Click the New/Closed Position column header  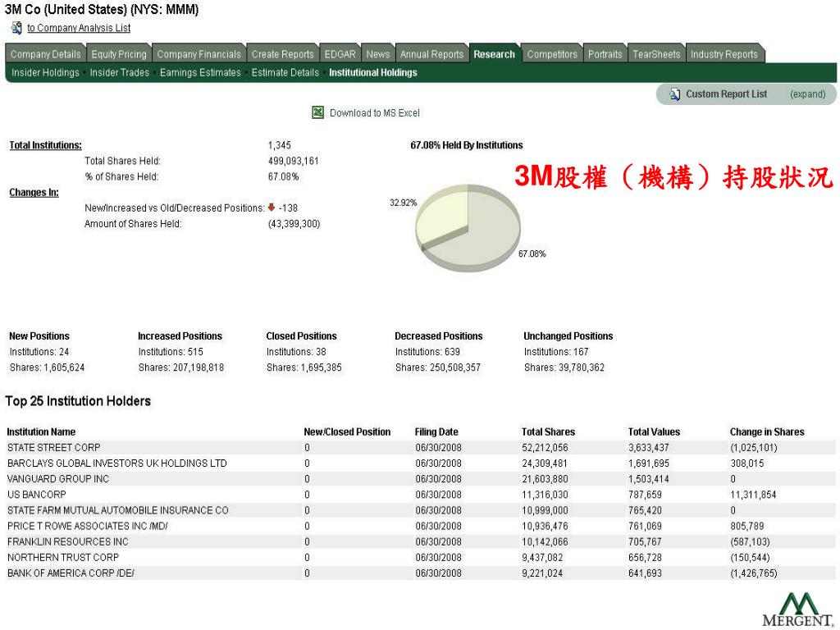point(347,431)
